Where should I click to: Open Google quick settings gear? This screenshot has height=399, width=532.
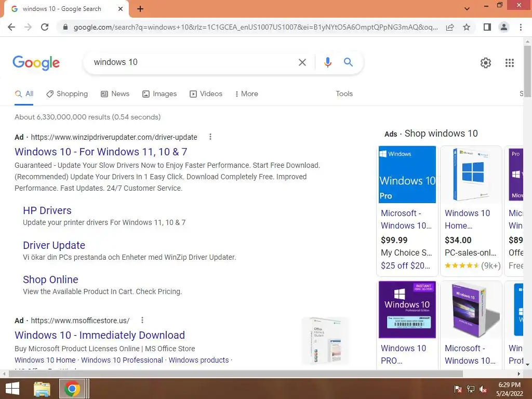click(x=486, y=63)
